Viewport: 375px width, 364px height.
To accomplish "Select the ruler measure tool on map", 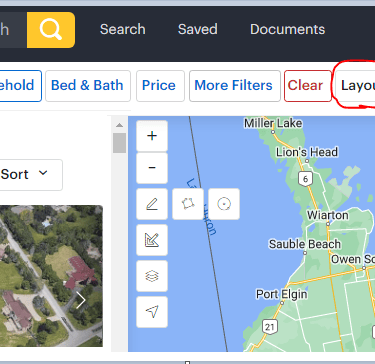I will click(152, 240).
